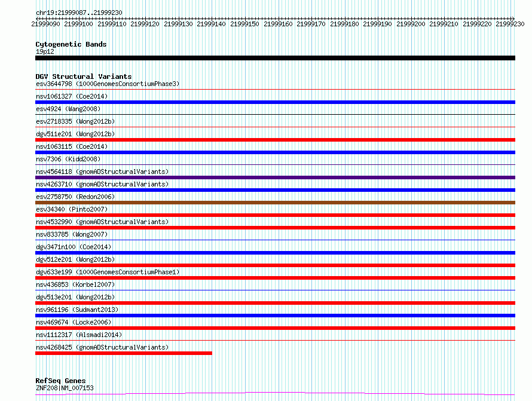Select the short red bar under nsv4268425
The width and height of the screenshot is (532, 401).
coord(124,353)
